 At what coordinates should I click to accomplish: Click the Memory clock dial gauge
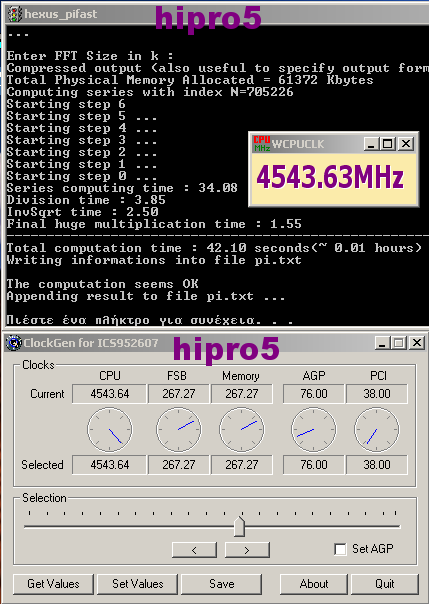pos(242,430)
